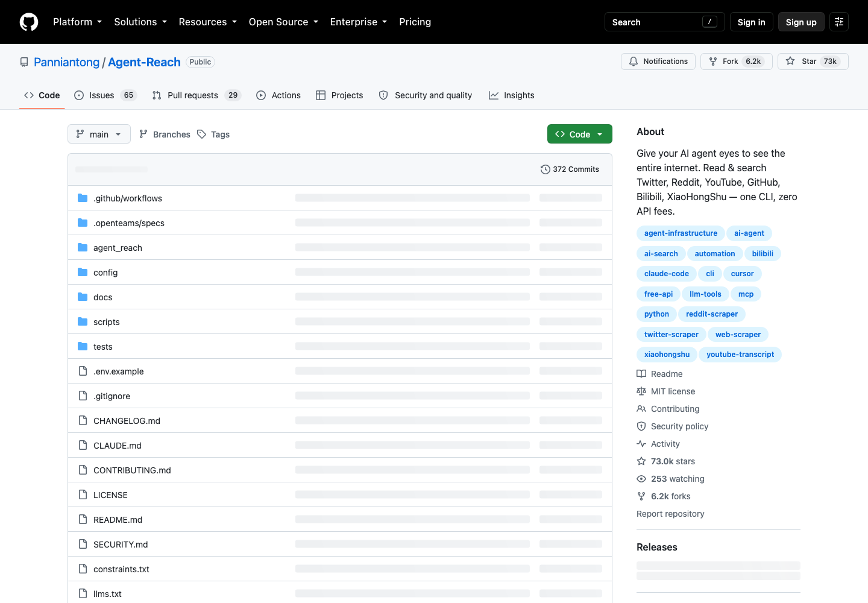View the 73.0k stars link
The width and height of the screenshot is (868, 603).
665,461
